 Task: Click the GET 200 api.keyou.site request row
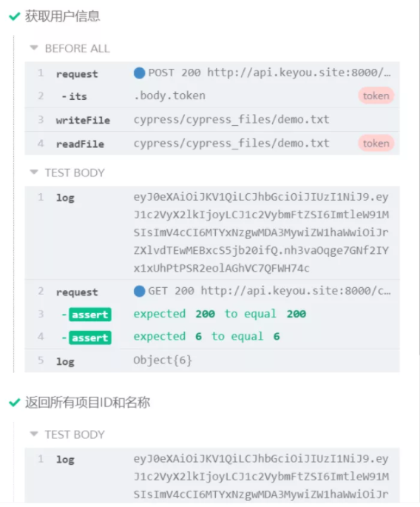pos(212,291)
